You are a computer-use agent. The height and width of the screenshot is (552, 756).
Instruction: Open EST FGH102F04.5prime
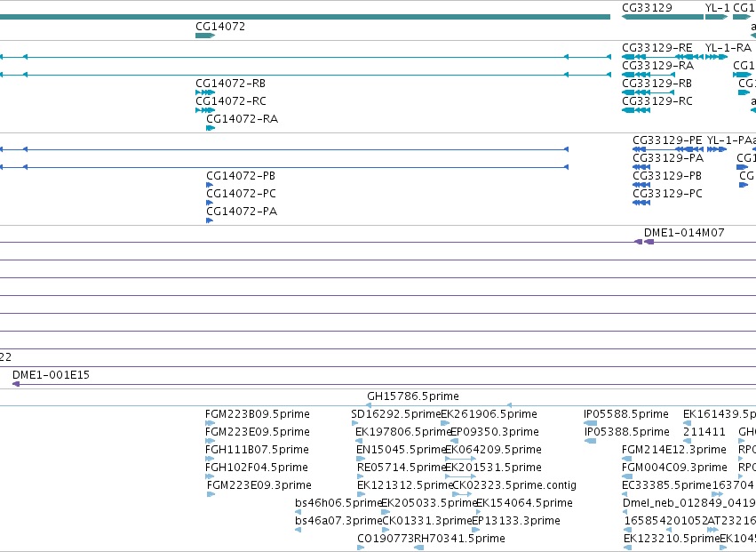pos(256,468)
